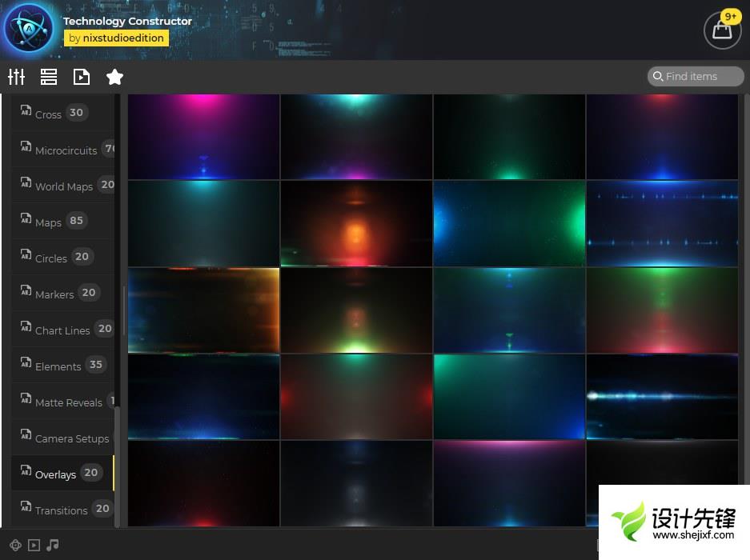Select the Camera Setups category
The image size is (750, 560).
pyautogui.click(x=71, y=438)
